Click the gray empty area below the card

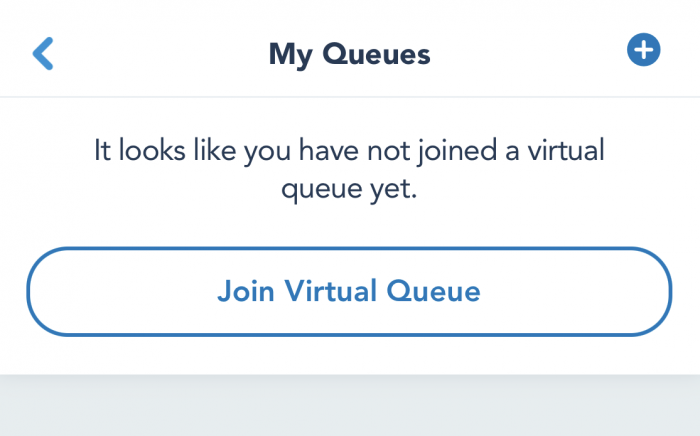point(350,405)
